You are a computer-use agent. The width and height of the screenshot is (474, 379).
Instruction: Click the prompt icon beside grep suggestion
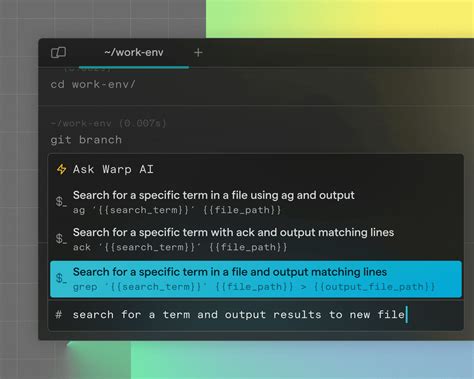coord(61,278)
